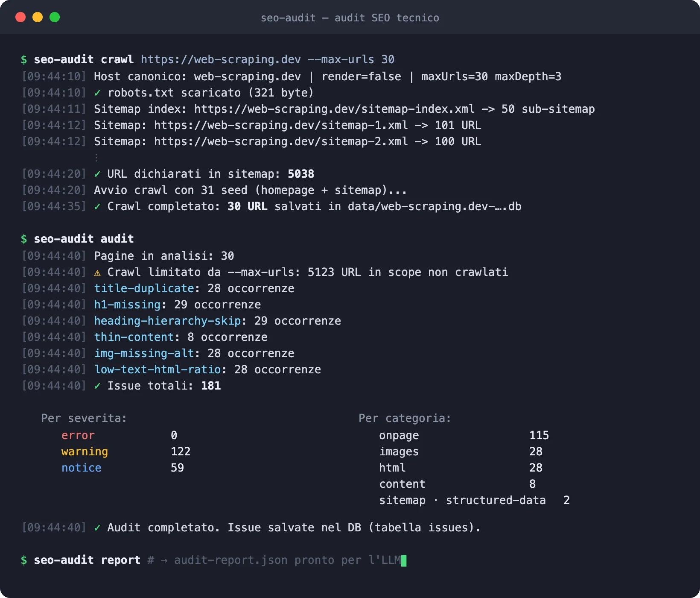Click 'sitemap · structured-data' category label
This screenshot has width=700, height=598.
[462, 500]
